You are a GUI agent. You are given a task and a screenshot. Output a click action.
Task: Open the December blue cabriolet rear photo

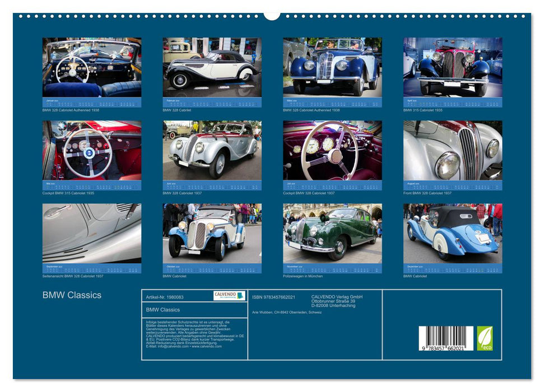coord(453,233)
